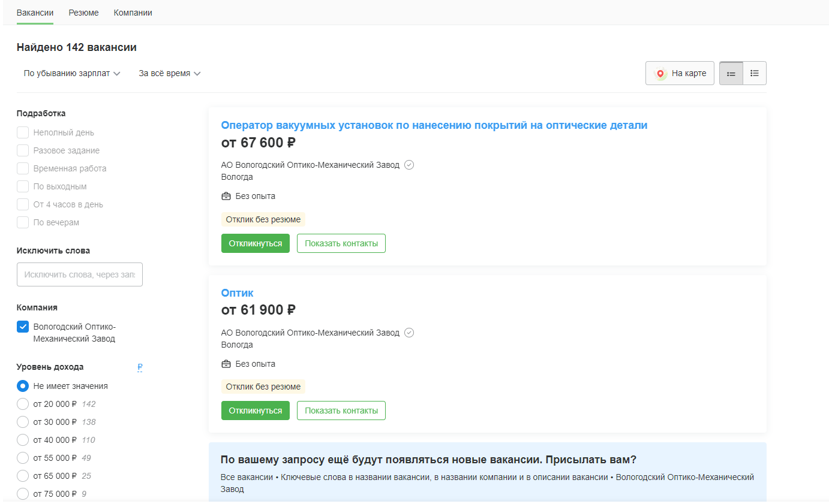The width and height of the screenshot is (829, 504).
Task: Click the ruble currency switcher next to Уровень дохода
Action: pyautogui.click(x=140, y=367)
